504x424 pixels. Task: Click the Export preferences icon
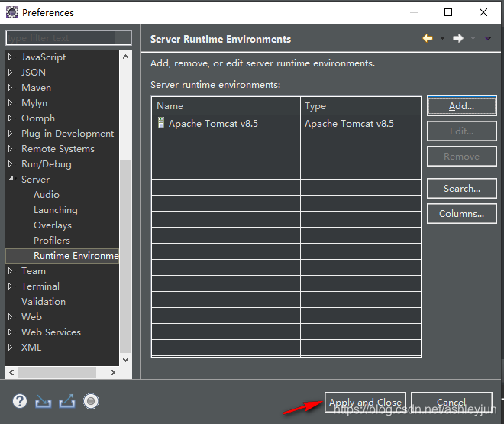tap(67, 401)
